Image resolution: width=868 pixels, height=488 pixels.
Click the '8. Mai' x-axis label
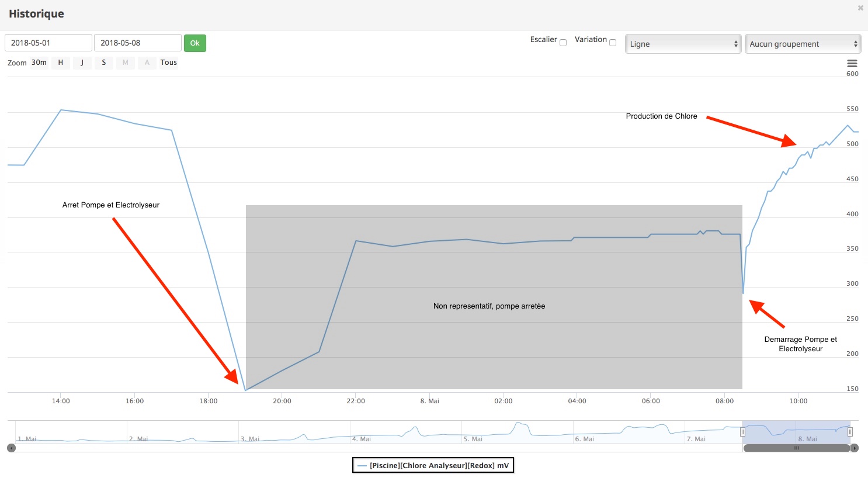[429, 401]
